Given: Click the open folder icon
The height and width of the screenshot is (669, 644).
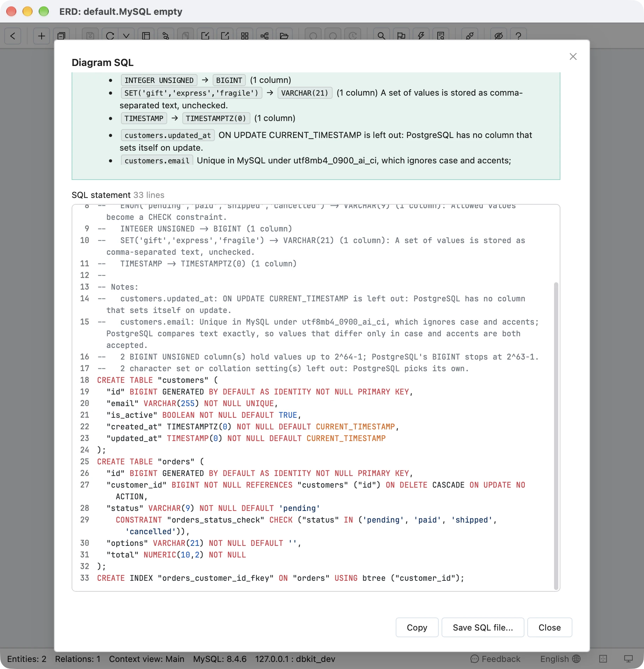Looking at the screenshot, I should point(284,36).
